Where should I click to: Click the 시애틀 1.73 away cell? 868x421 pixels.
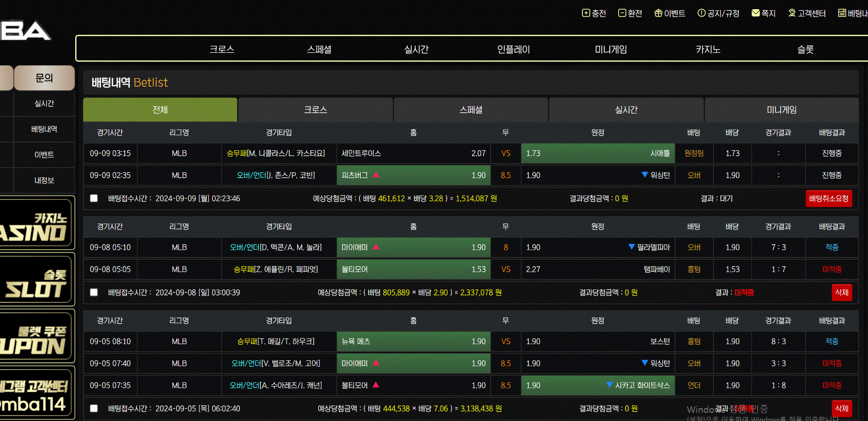(598, 153)
